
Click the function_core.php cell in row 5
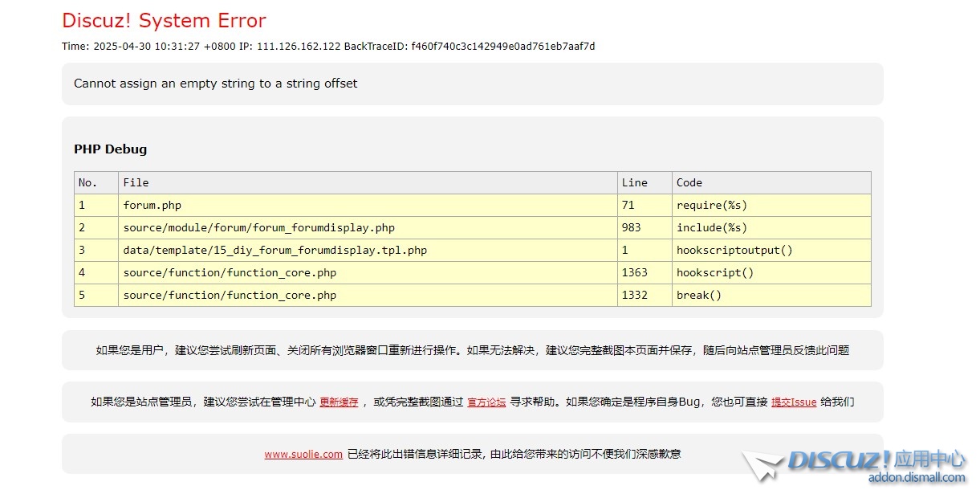click(x=368, y=295)
